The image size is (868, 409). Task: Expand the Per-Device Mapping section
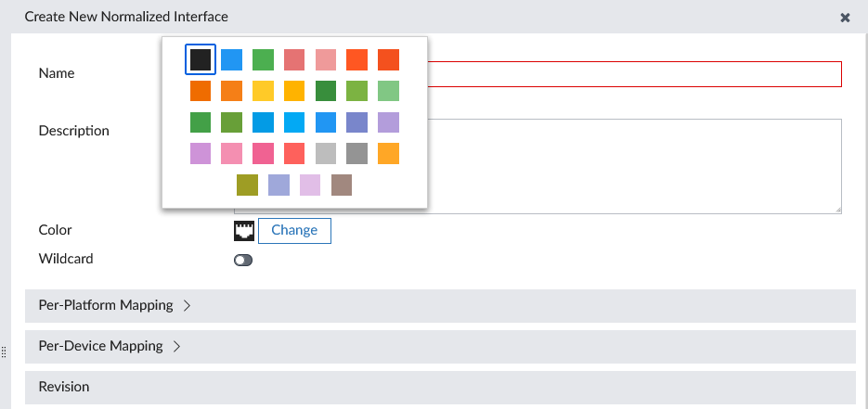tap(110, 346)
